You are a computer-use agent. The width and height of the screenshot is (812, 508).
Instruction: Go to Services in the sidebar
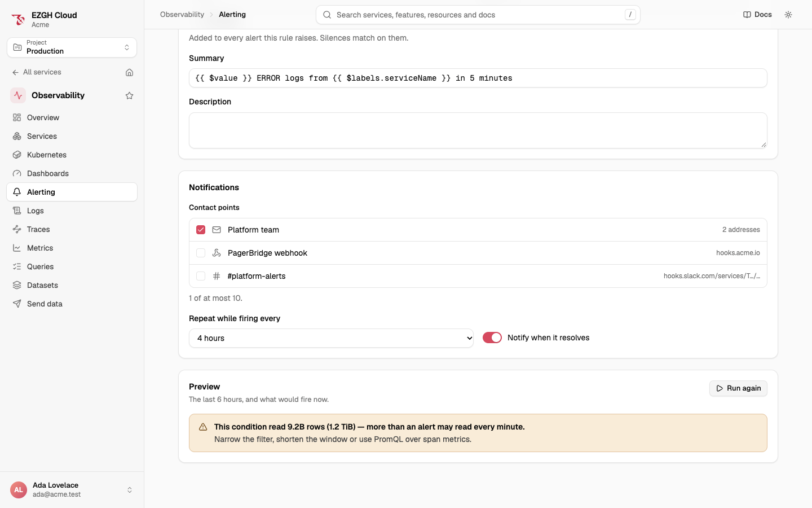coord(72,136)
